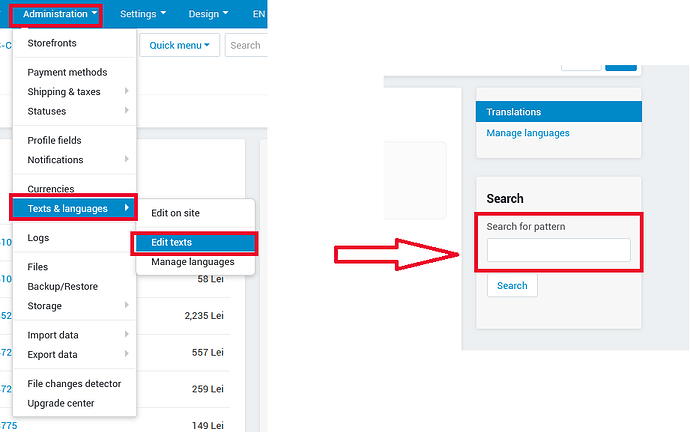Expand the Quick menu dropdown
Viewport: 690px width, 432px height.
tap(180, 45)
